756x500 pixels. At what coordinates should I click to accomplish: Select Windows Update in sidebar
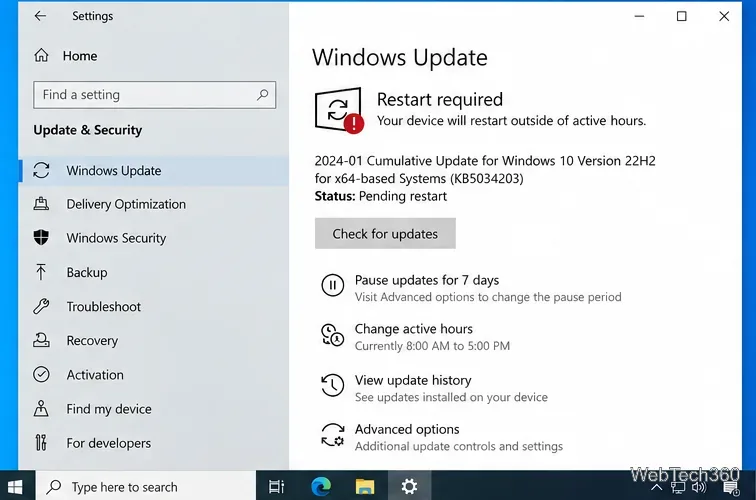click(x=154, y=171)
